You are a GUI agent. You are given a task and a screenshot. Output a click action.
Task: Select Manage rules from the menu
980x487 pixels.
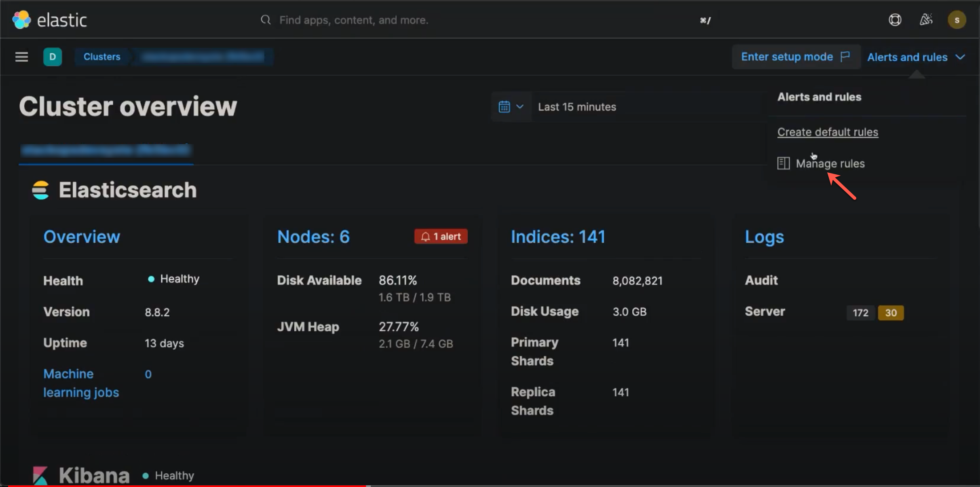pyautogui.click(x=830, y=163)
